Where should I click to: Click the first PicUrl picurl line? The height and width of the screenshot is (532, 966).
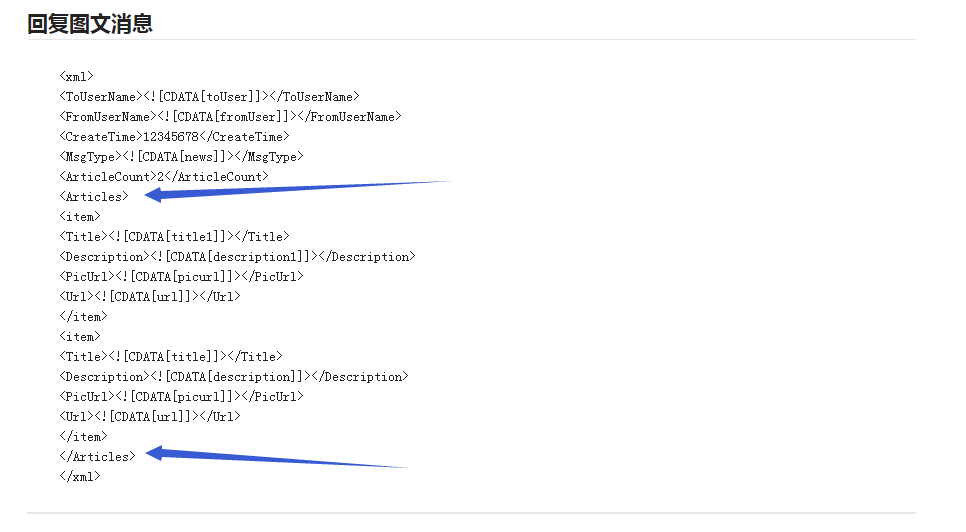[181, 276]
